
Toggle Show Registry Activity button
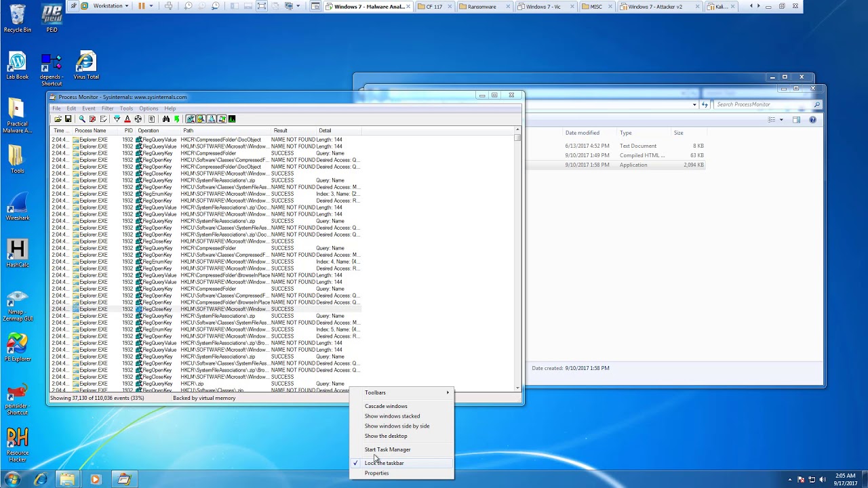tap(189, 119)
